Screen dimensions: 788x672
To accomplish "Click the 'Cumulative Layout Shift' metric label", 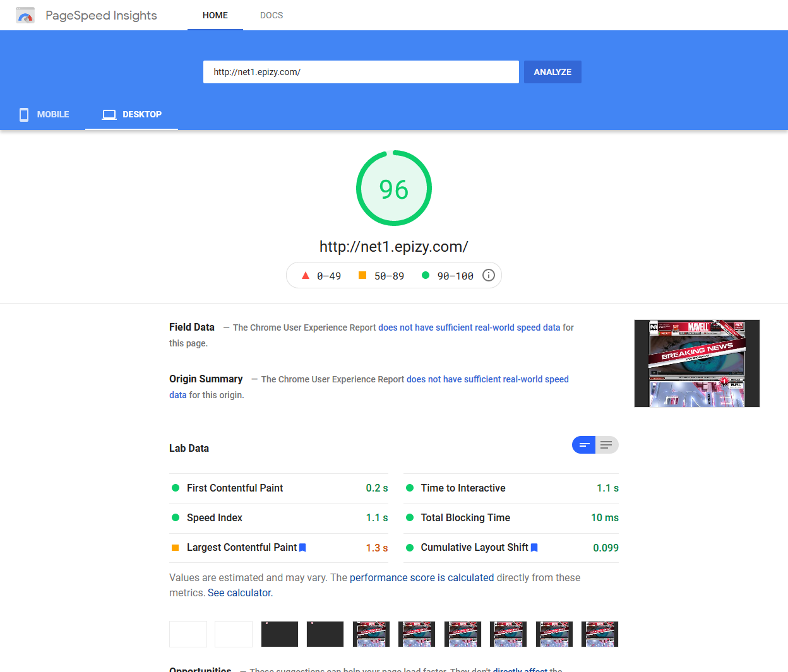I will tap(475, 548).
